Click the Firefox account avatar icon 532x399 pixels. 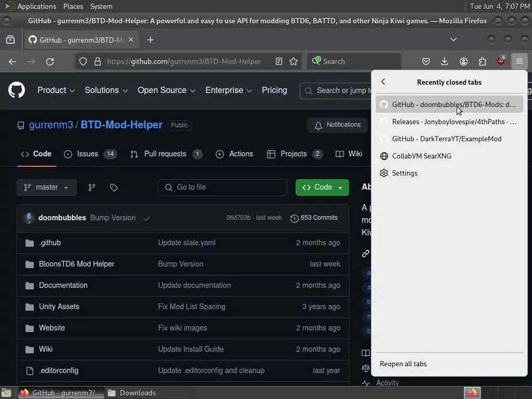[x=463, y=61]
